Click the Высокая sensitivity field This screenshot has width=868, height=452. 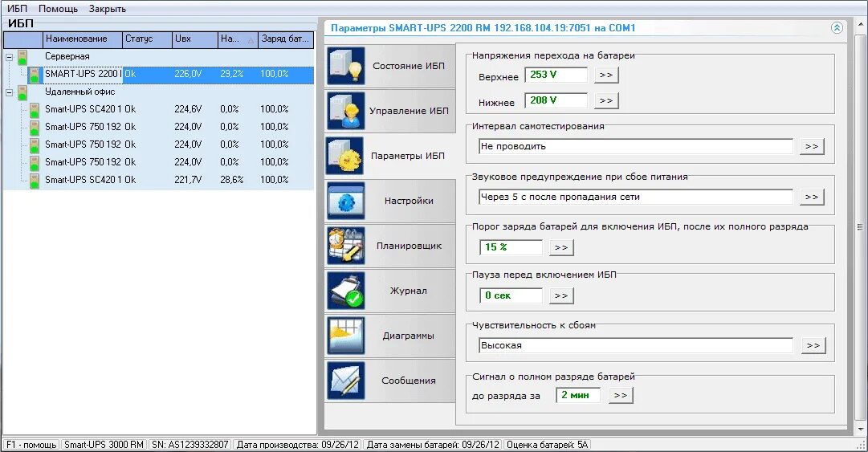(635, 345)
